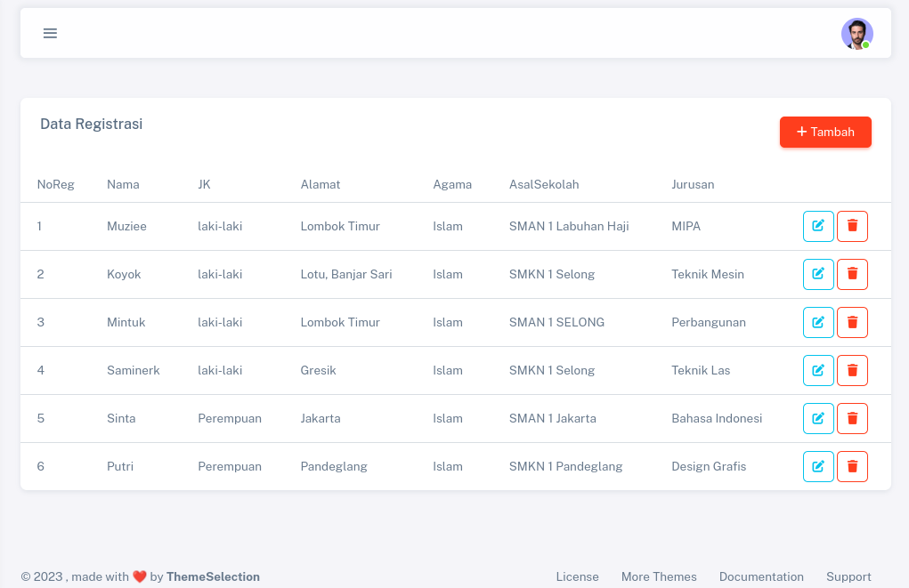The height and width of the screenshot is (588, 909).
Task: Click the Teknik Las jurusan cell
Action: 701,371
